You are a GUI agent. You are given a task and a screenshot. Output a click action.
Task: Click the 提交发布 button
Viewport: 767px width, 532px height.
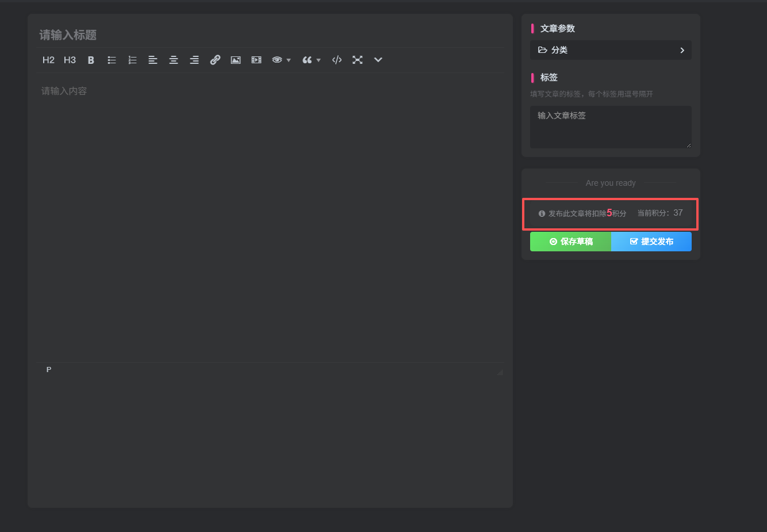point(651,242)
